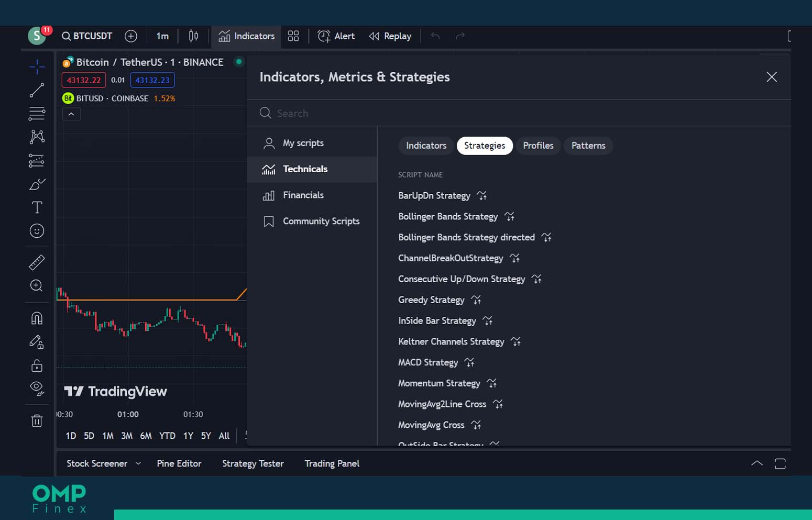
Task: Set chart range to 6M
Action: tap(146, 436)
